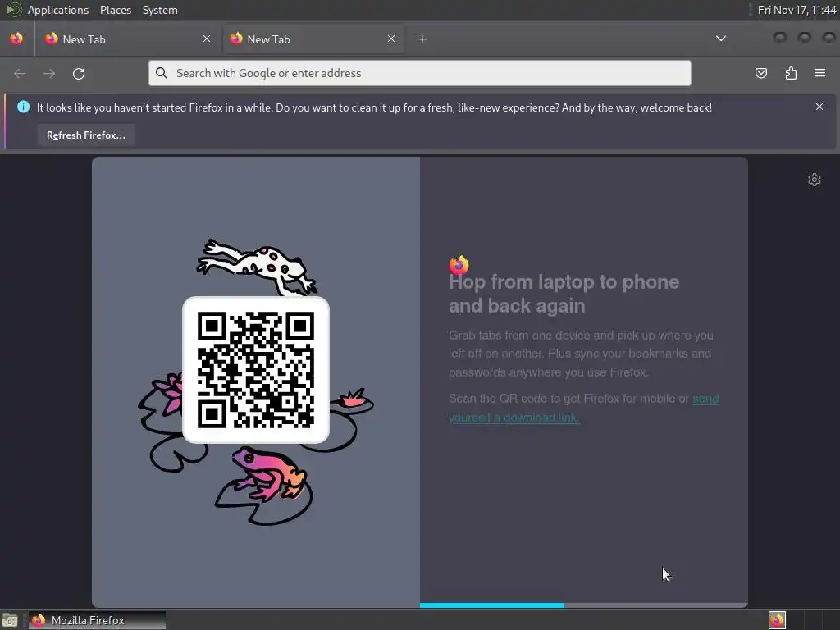Focus the search or address bar
The width and height of the screenshot is (840, 630).
(x=419, y=73)
